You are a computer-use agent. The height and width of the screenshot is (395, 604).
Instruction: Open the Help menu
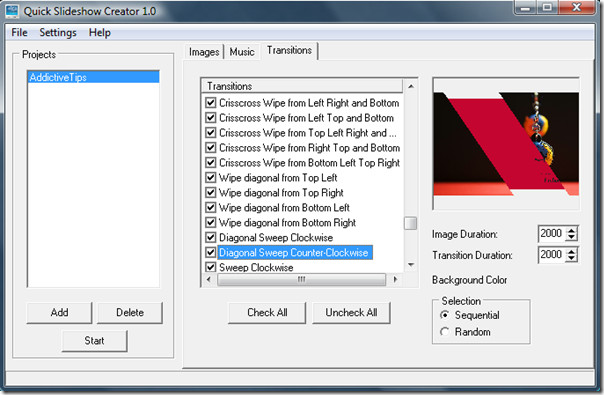(99, 33)
